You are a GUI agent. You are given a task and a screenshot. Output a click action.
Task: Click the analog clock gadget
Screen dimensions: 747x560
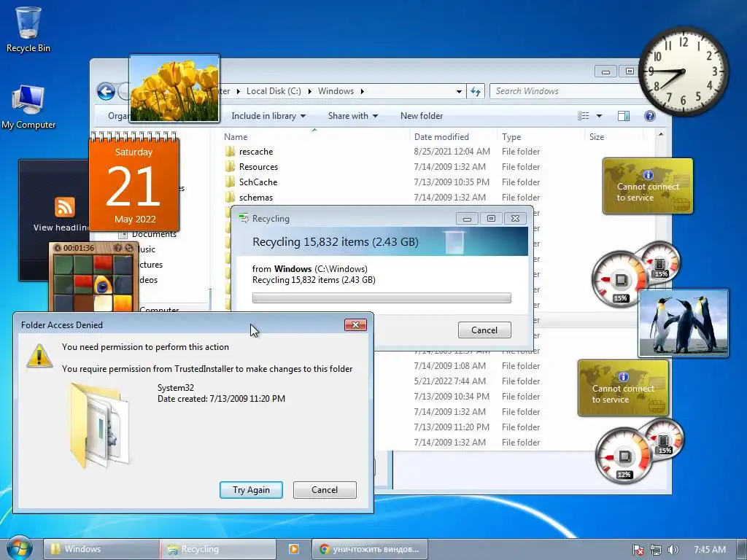(x=683, y=71)
